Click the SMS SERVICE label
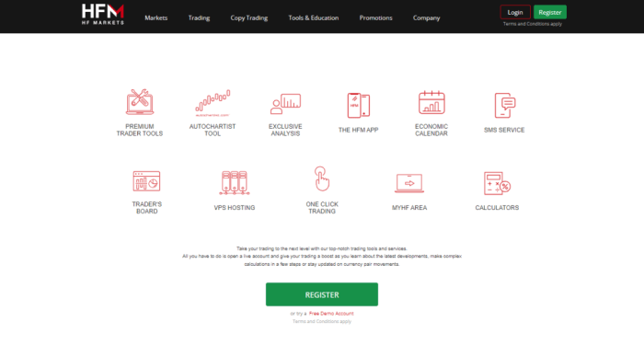 (x=504, y=131)
